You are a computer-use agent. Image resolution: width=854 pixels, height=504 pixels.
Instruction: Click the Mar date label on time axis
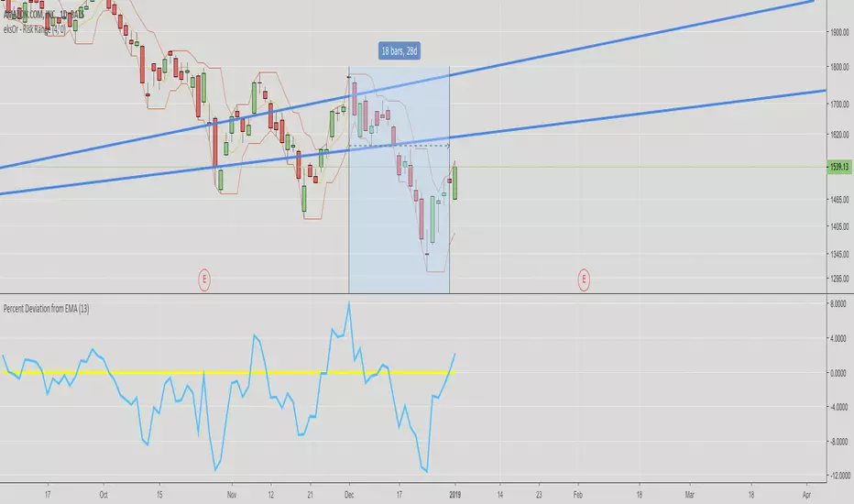[690, 495]
